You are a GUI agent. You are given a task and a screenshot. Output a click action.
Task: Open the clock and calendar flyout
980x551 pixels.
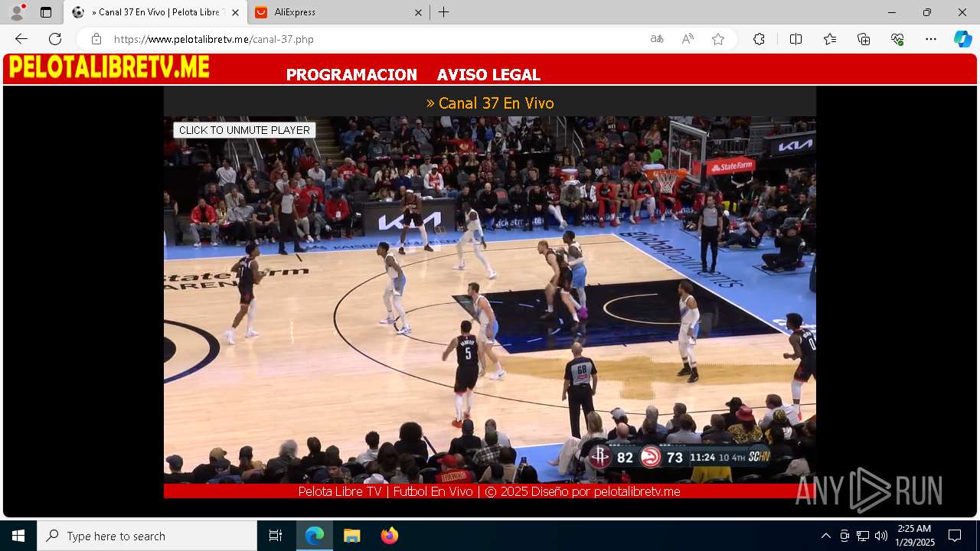click(915, 536)
